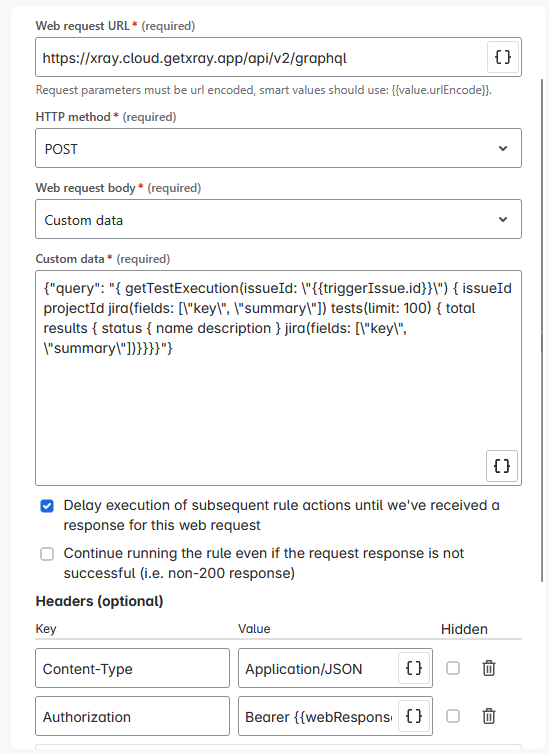Edit the Content-Type key field
Image resolution: width=549 pixels, height=754 pixels.
pyautogui.click(x=132, y=668)
